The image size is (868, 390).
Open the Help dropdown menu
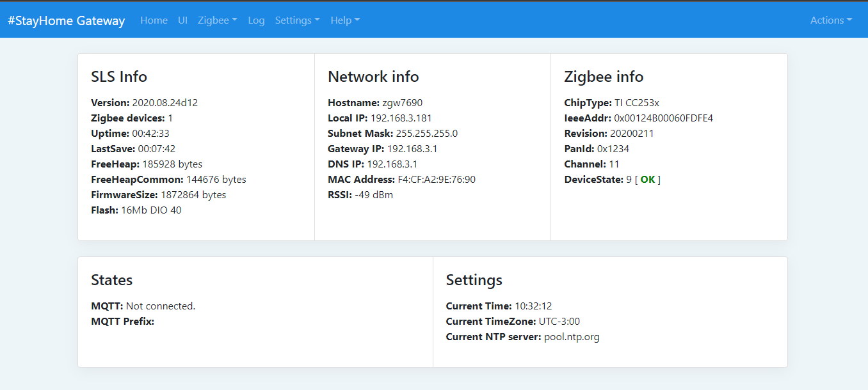click(345, 20)
